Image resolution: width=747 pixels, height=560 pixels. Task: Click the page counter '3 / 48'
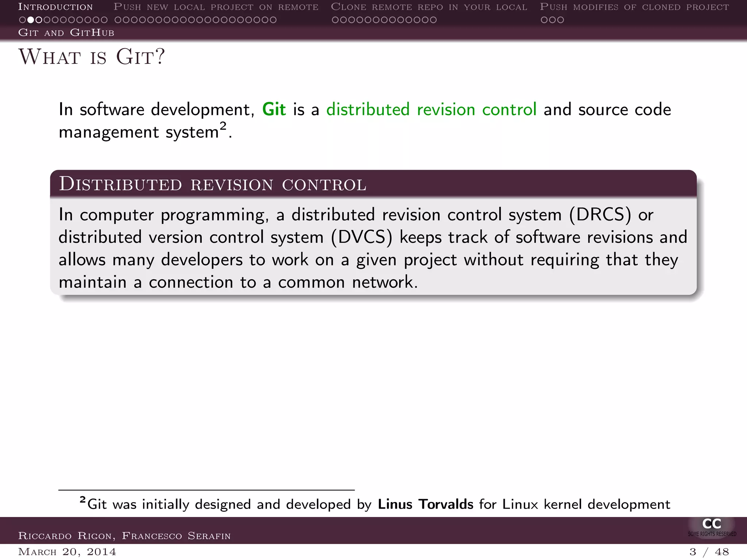(709, 552)
